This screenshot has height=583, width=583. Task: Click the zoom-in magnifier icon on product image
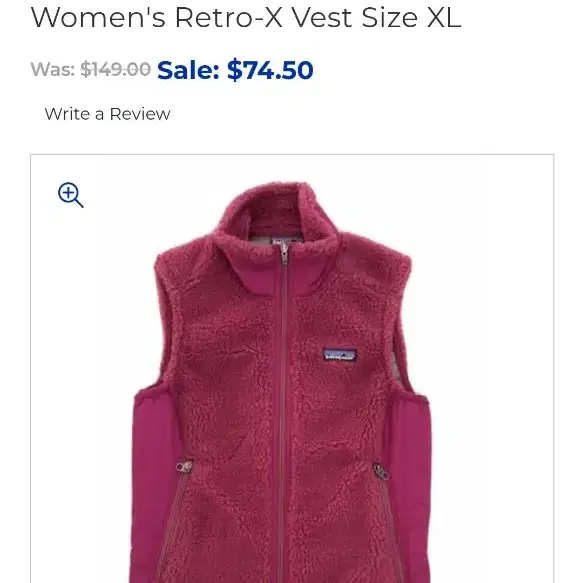pyautogui.click(x=71, y=194)
